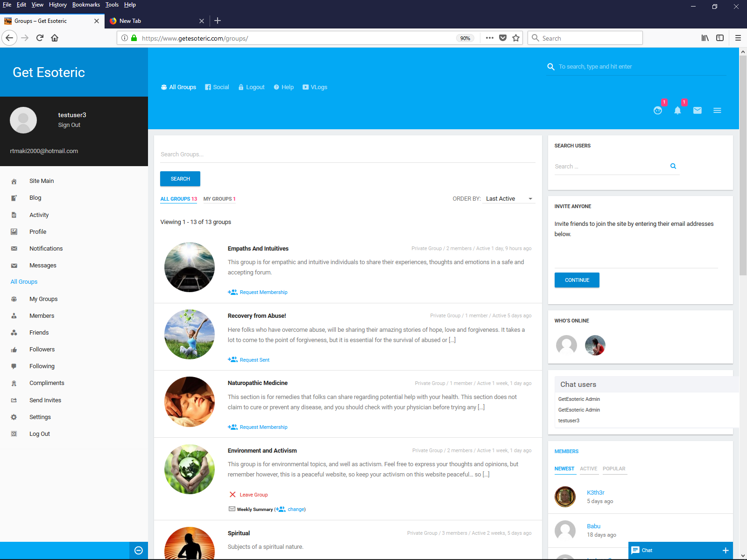Viewport: 747px width, 560px height.
Task: Go to browser home page icon
Action: [x=55, y=38]
